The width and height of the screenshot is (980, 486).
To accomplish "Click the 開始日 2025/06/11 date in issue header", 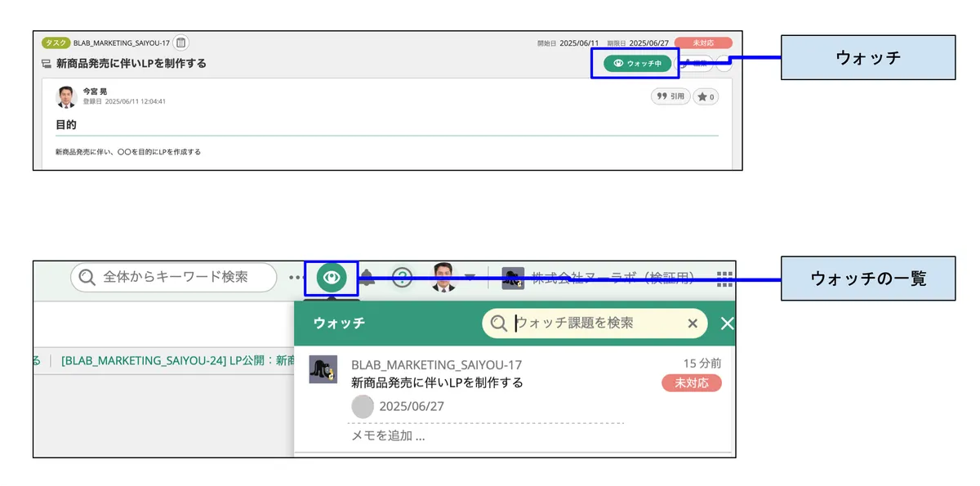I will coord(568,42).
